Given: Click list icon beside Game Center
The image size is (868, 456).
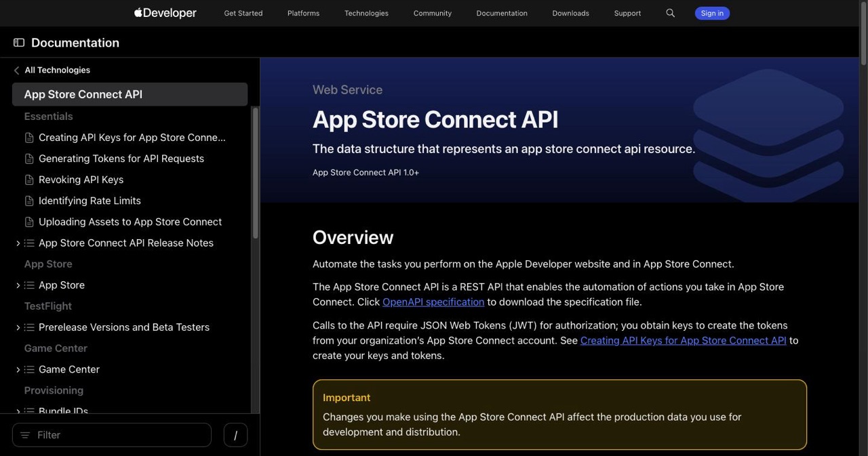Looking at the screenshot, I should 29,369.
